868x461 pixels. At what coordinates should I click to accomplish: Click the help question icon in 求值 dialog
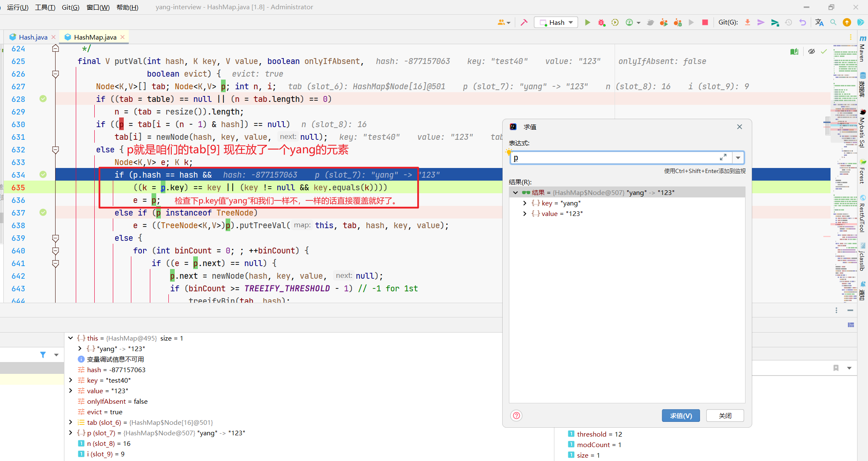(x=517, y=416)
